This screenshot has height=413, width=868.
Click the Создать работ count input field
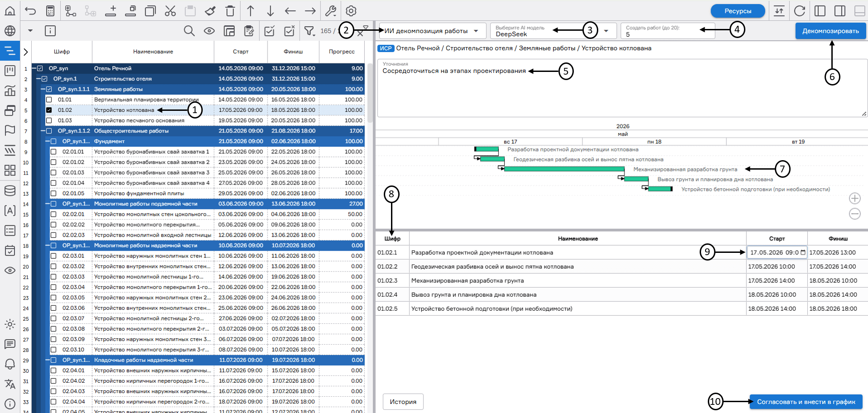coord(668,31)
